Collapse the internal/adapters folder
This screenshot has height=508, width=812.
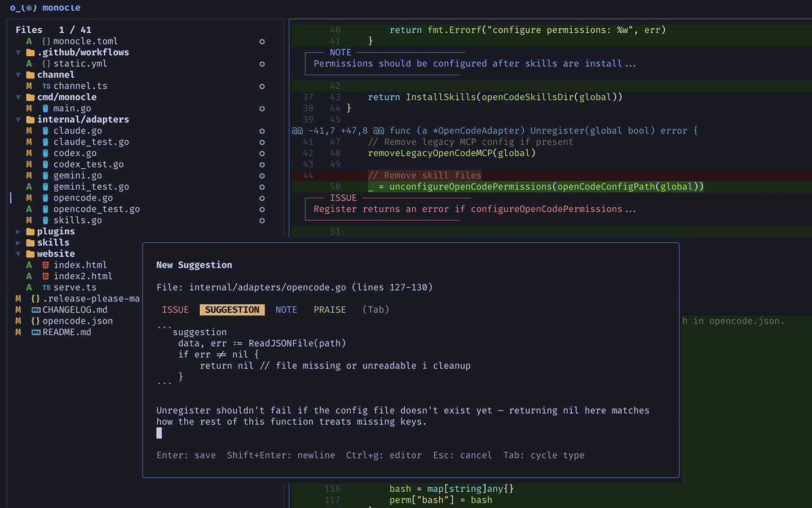pyautogui.click(x=19, y=119)
